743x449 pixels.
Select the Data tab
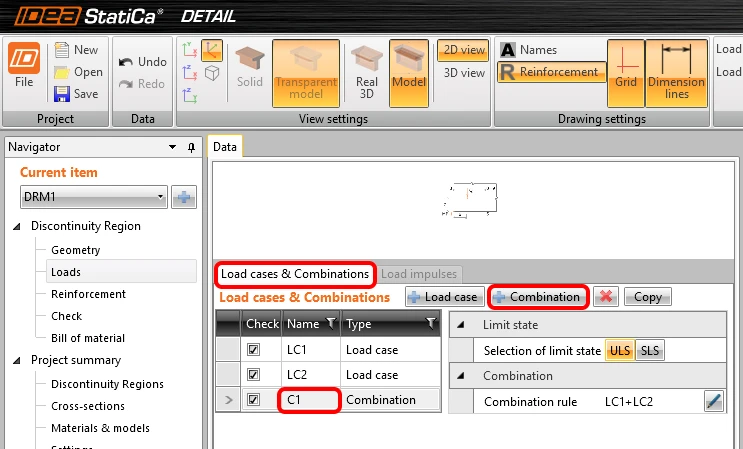pyautogui.click(x=225, y=147)
